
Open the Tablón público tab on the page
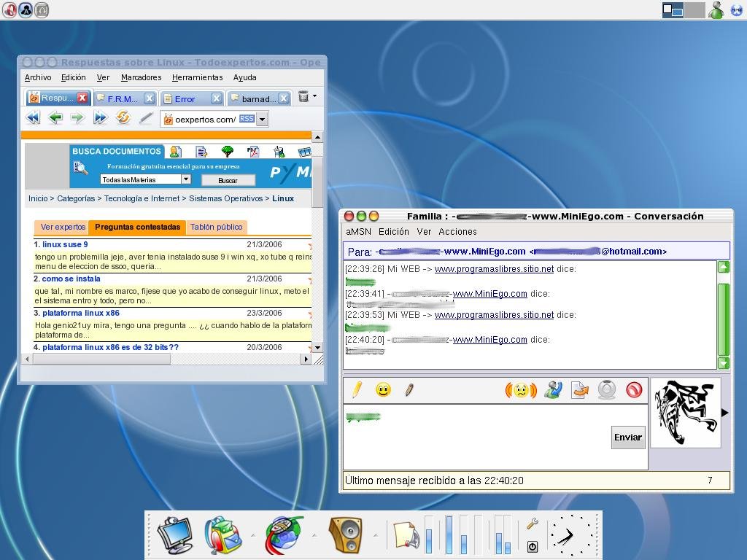tap(216, 227)
